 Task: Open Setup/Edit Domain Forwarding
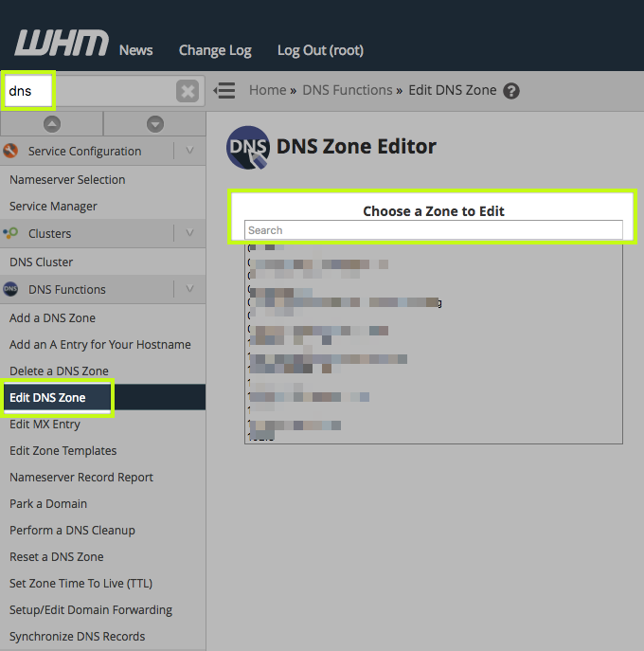pos(91,610)
